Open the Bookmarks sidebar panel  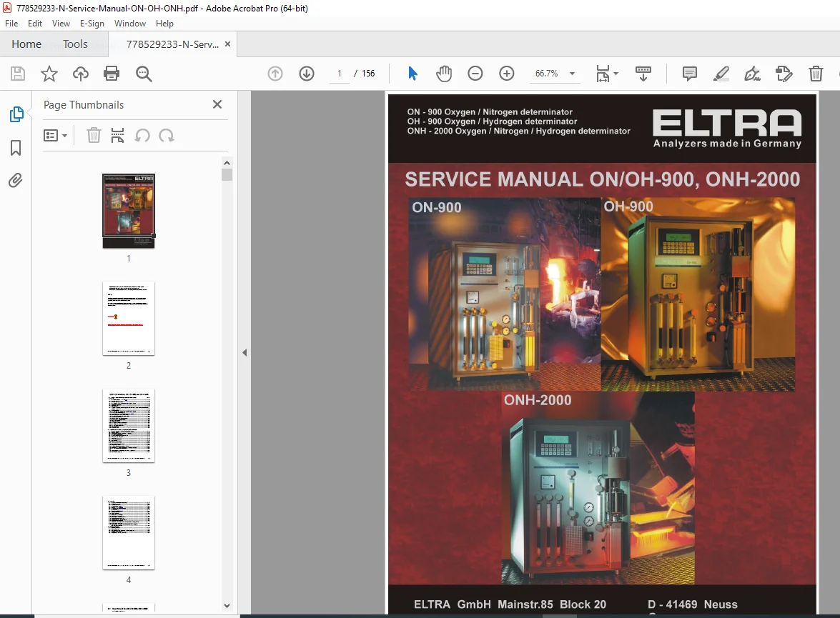click(16, 148)
